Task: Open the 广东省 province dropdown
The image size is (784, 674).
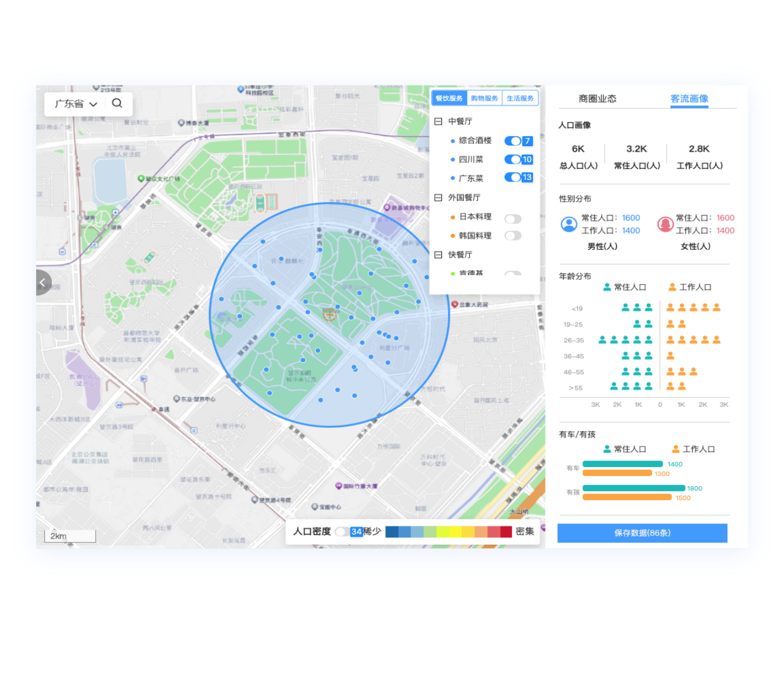Action: tap(76, 104)
